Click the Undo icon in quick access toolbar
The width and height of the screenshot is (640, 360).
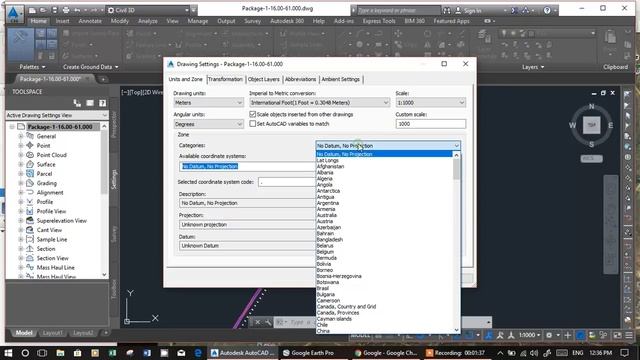point(77,10)
